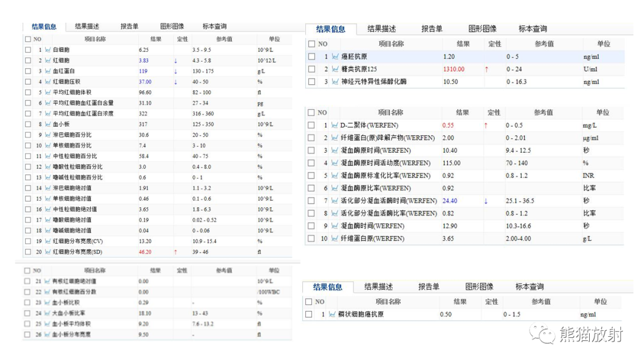Open trend chart icon for 红细胞分布宽度(CV) row
Image resolution: width=644 pixels, height=363 pixels.
pyautogui.click(x=48, y=241)
